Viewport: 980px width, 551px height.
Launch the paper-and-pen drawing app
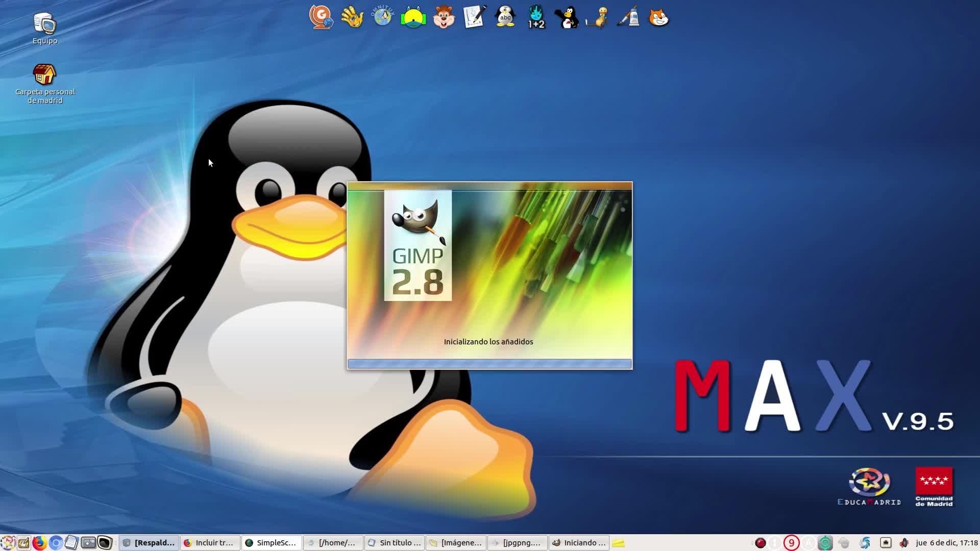click(474, 17)
